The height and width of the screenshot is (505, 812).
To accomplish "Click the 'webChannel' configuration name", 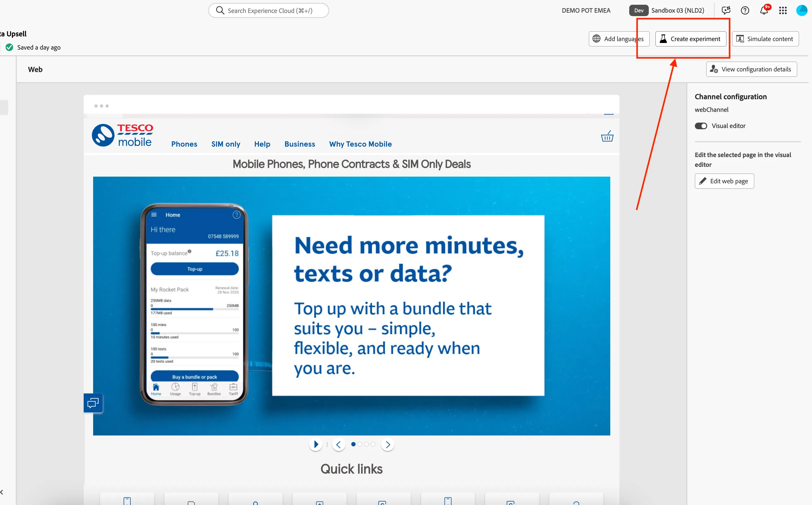I will [x=712, y=110].
